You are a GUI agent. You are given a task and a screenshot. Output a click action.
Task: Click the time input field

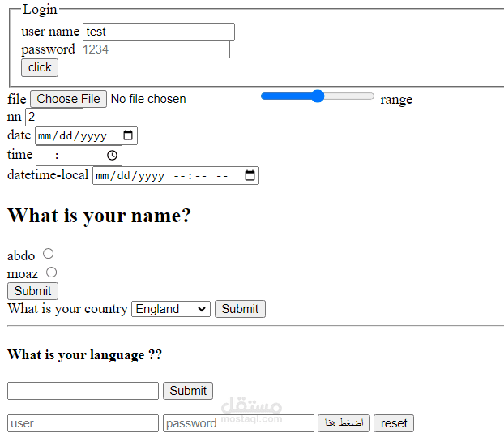tap(79, 156)
